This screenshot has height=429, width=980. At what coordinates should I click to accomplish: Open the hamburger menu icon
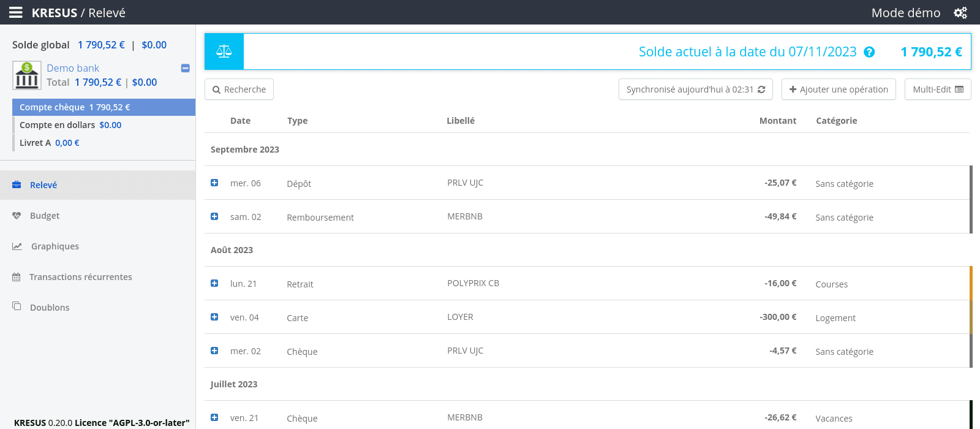point(16,12)
